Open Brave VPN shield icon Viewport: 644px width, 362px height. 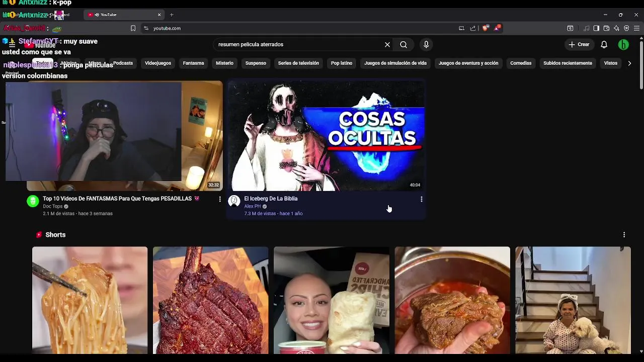pyautogui.click(x=626, y=28)
